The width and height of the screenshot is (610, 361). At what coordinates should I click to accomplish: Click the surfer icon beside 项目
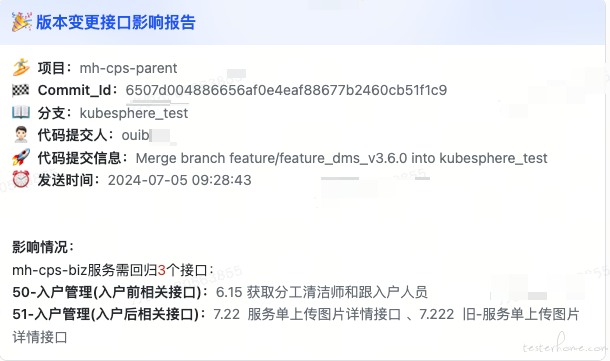click(x=21, y=68)
